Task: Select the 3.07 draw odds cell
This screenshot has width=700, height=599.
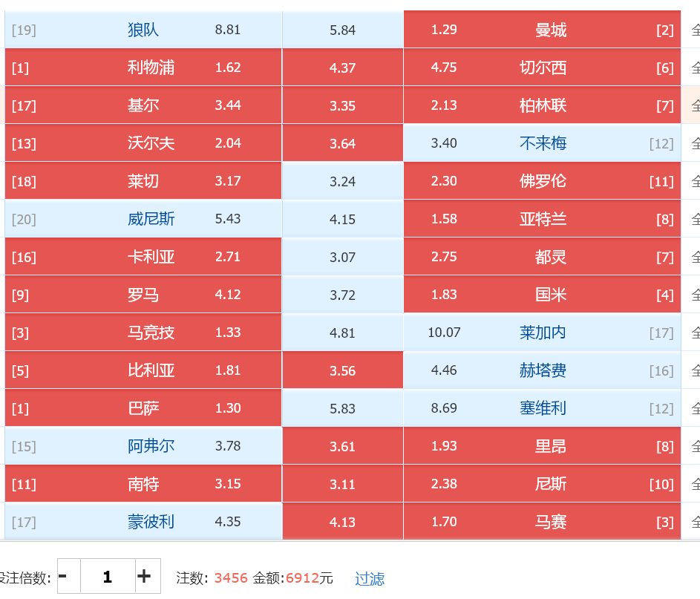Action: point(343,258)
